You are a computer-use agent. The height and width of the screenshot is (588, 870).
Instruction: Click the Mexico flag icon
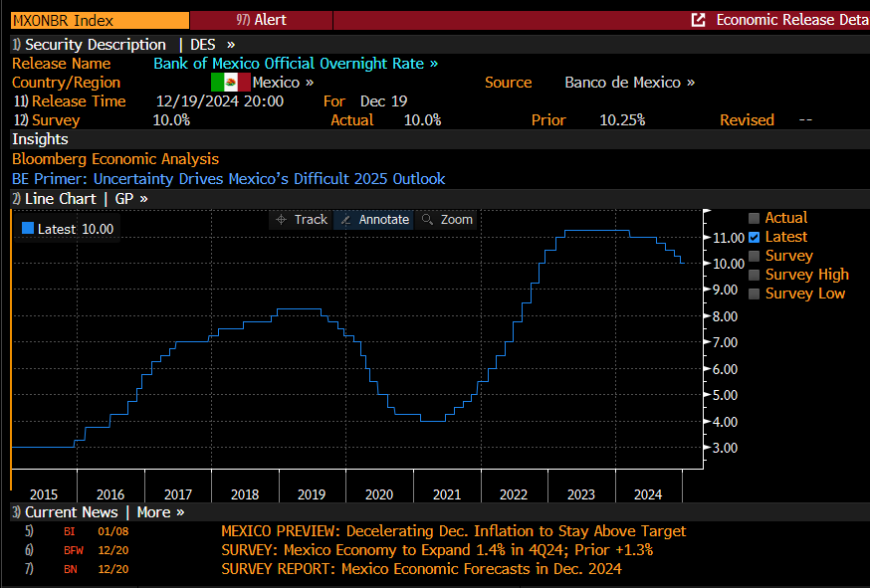pos(231,83)
